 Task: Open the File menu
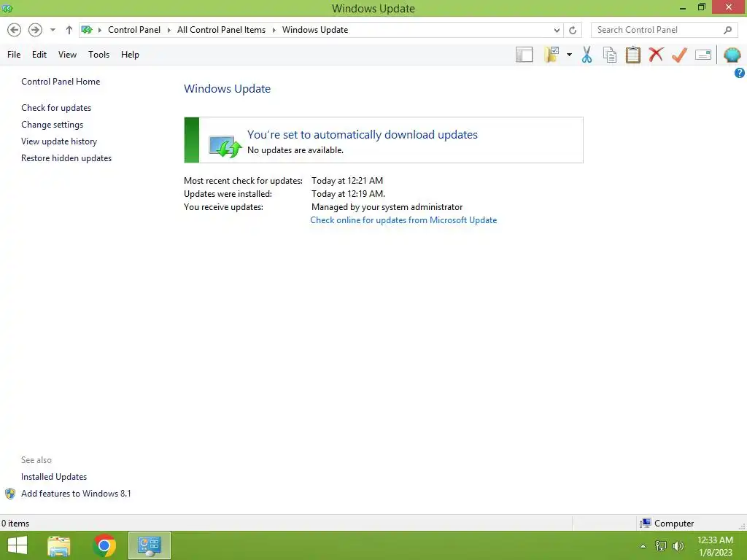(14, 55)
